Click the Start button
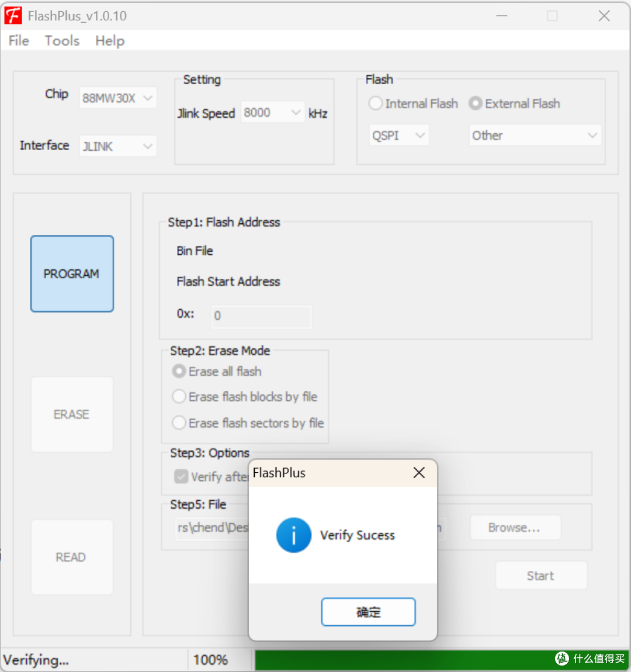The width and height of the screenshot is (631, 672). (541, 575)
